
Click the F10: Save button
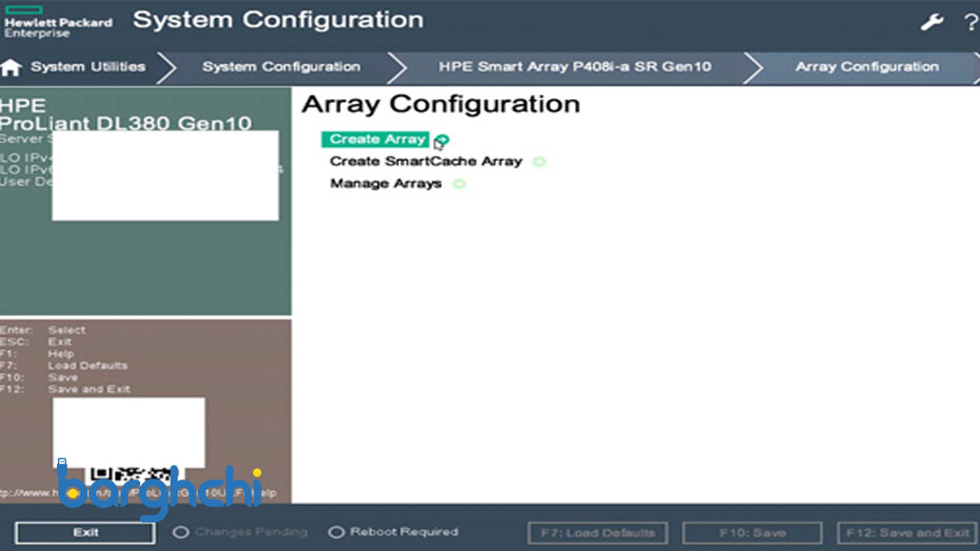point(752,533)
